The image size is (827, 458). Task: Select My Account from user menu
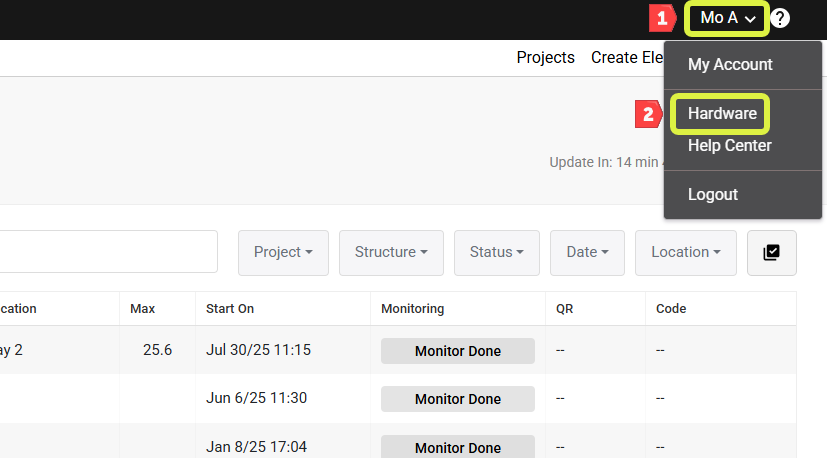730,64
